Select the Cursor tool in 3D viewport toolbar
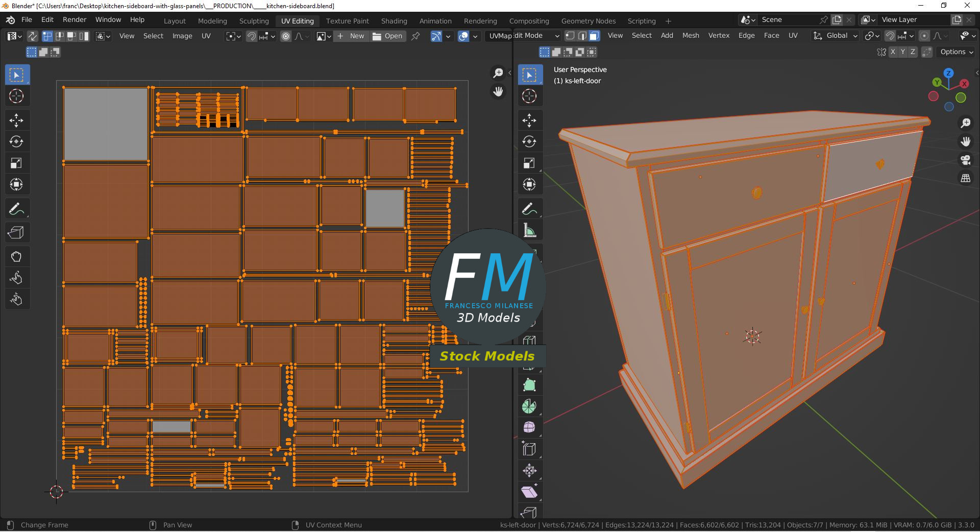Screen dimensions: 980x532 pos(529,96)
